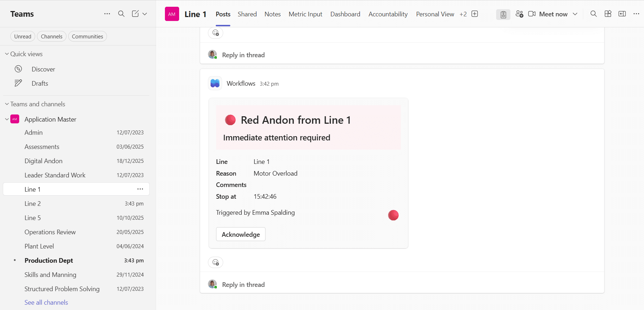Open the Meet now dropdown arrow

[575, 14]
